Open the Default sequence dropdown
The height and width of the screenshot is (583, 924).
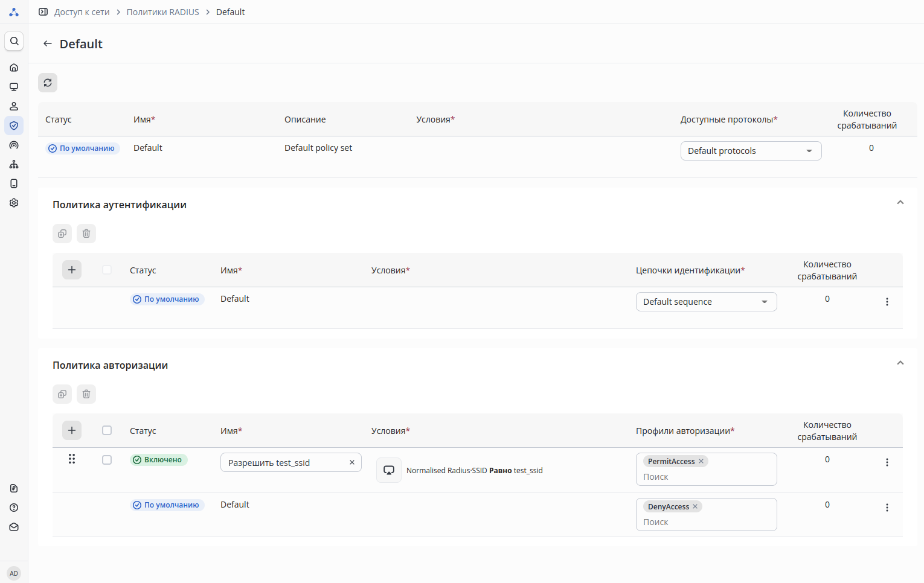706,302
